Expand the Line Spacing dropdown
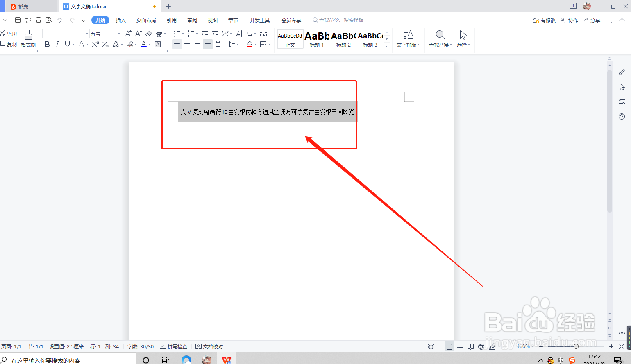631x364 pixels. click(238, 45)
